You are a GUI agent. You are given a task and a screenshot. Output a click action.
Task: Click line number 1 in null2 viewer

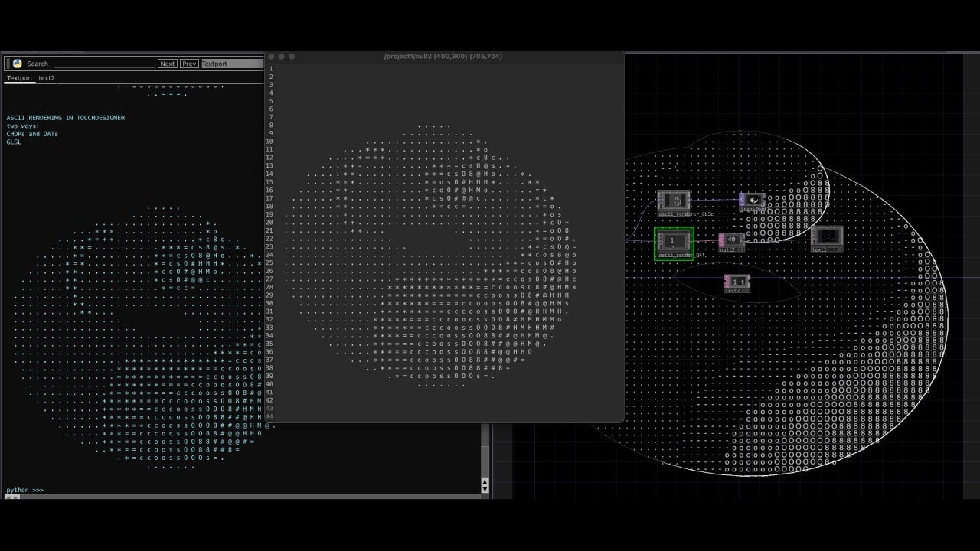pos(270,69)
